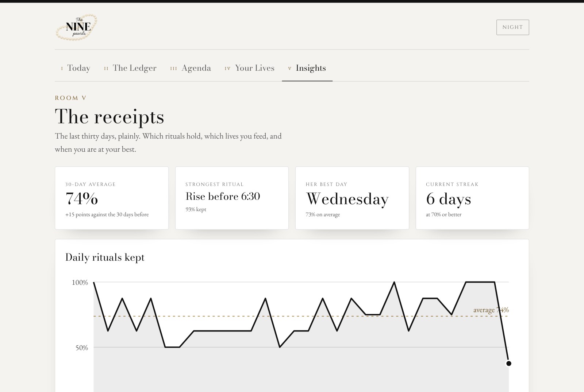
Task: Click the average 74% chart label
Action: pos(491,310)
